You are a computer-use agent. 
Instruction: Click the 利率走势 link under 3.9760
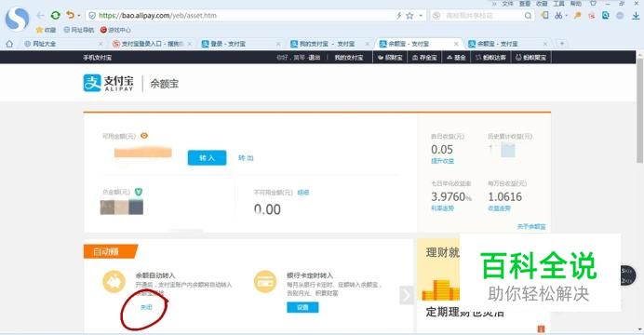tap(442, 208)
